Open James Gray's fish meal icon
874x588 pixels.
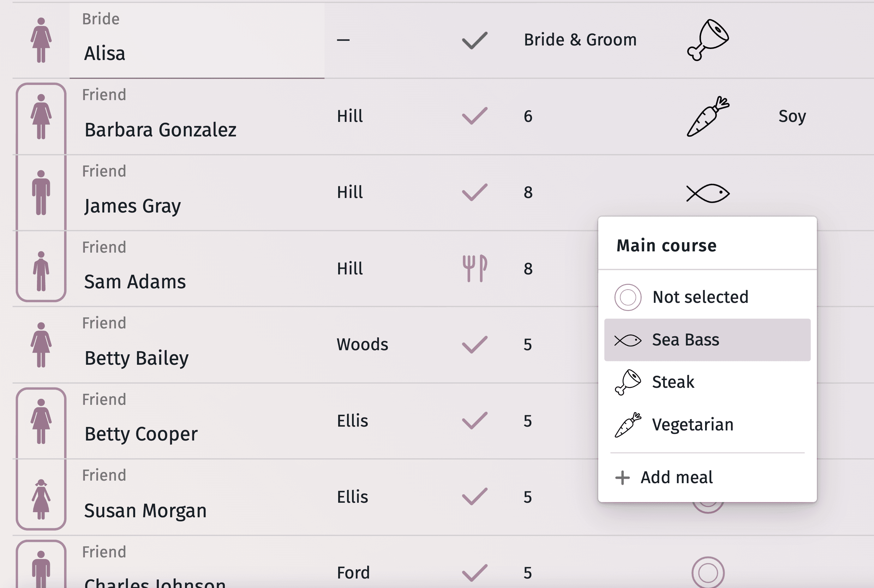(708, 193)
